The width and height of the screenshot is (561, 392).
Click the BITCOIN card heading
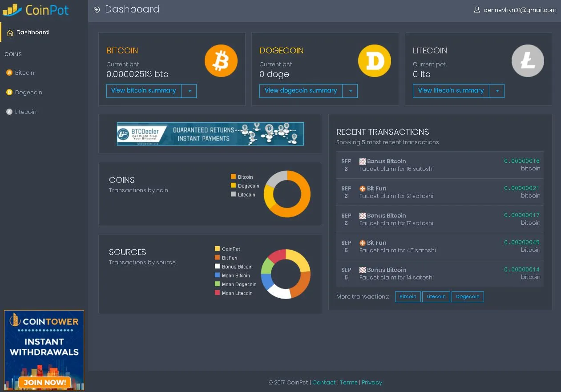pos(122,51)
